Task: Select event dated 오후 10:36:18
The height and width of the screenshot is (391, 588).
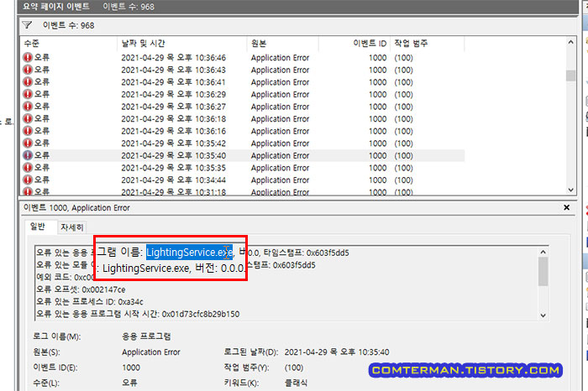Action: [x=243, y=118]
